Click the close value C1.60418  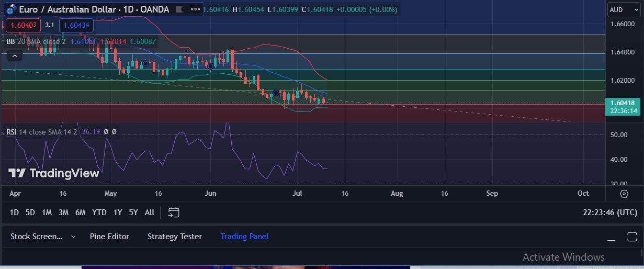318,9
